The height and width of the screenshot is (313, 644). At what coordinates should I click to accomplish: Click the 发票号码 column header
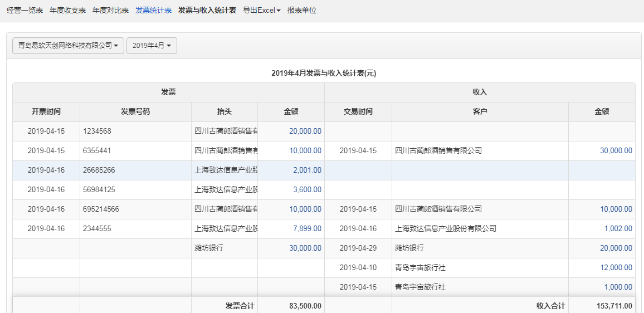point(135,112)
